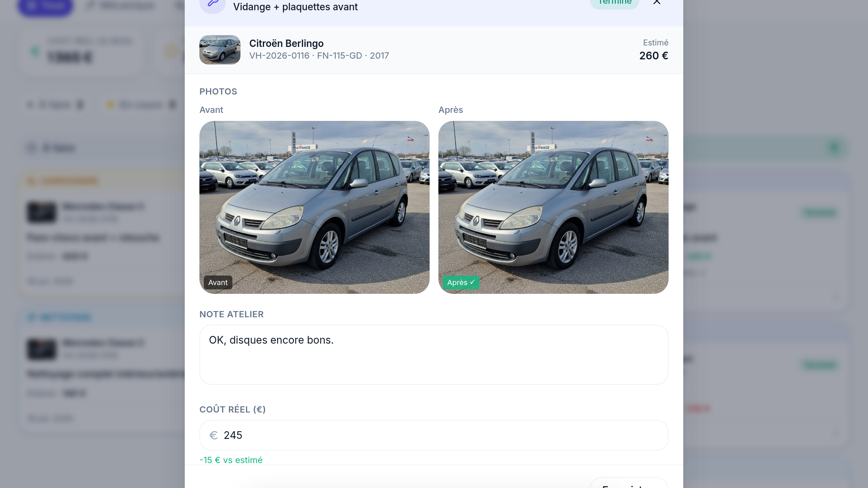The height and width of the screenshot is (488, 868).
Task: Open the Après photo of the car
Action: [x=553, y=207]
